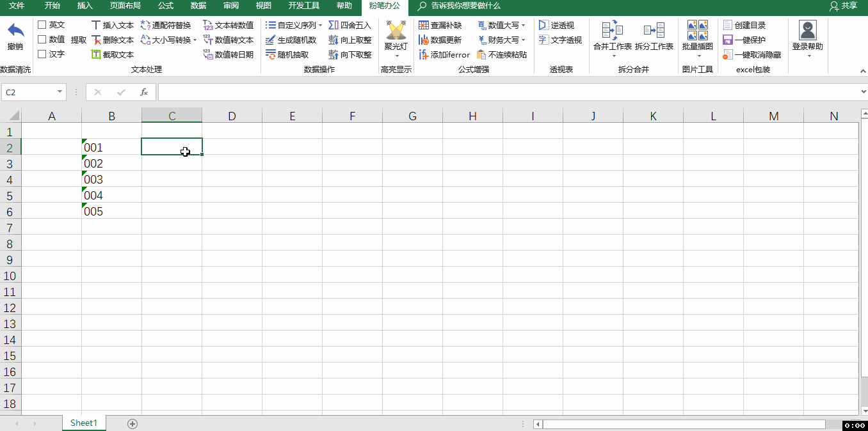Check the 数值 checkbox

[42, 40]
